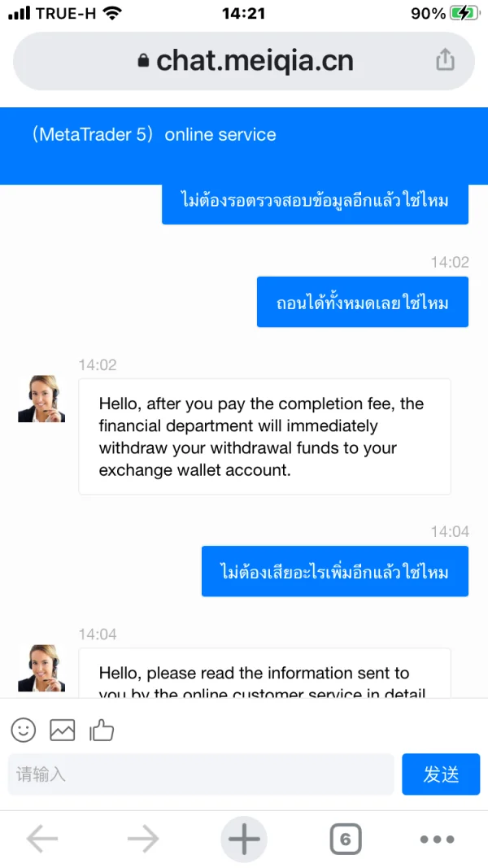Screen dimensions: 488x868
Task: Tap the completion fee message bubble
Action: tap(264, 437)
